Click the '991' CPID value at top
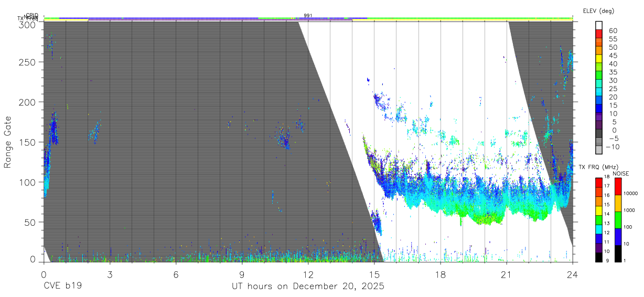The image size is (644, 297). (x=308, y=16)
